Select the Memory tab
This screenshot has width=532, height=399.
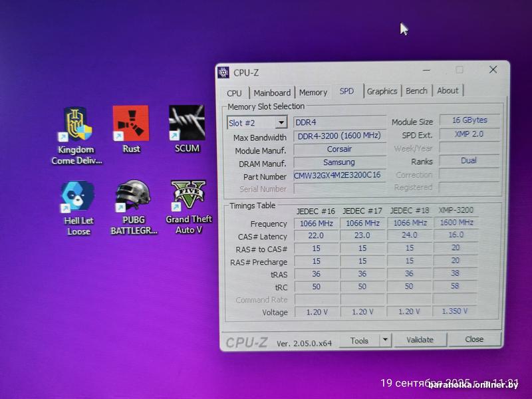click(313, 92)
